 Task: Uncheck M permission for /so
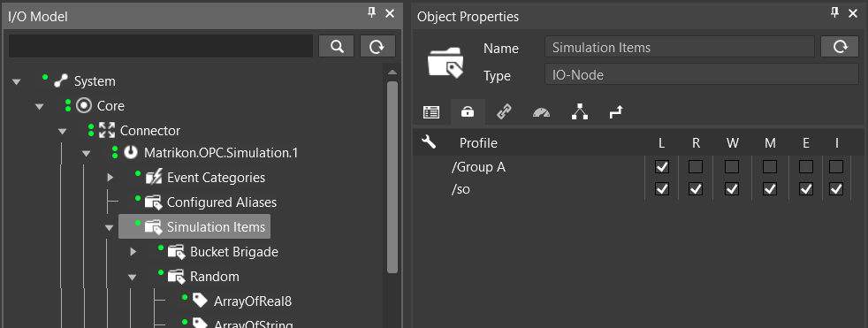[x=770, y=189]
